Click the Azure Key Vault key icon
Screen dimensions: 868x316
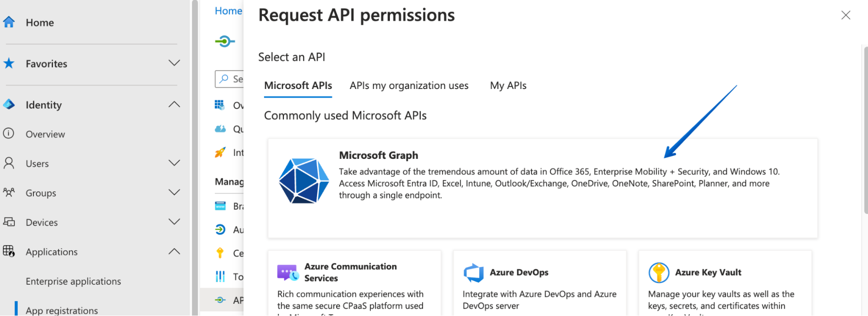659,273
